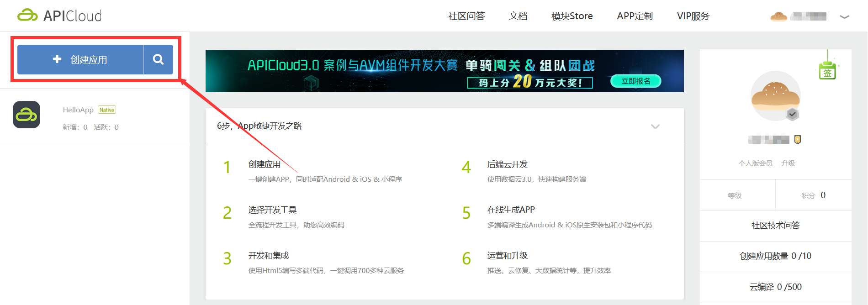Click 创建应用数量 0 /10 row
The height and width of the screenshot is (305, 868).
point(776,256)
